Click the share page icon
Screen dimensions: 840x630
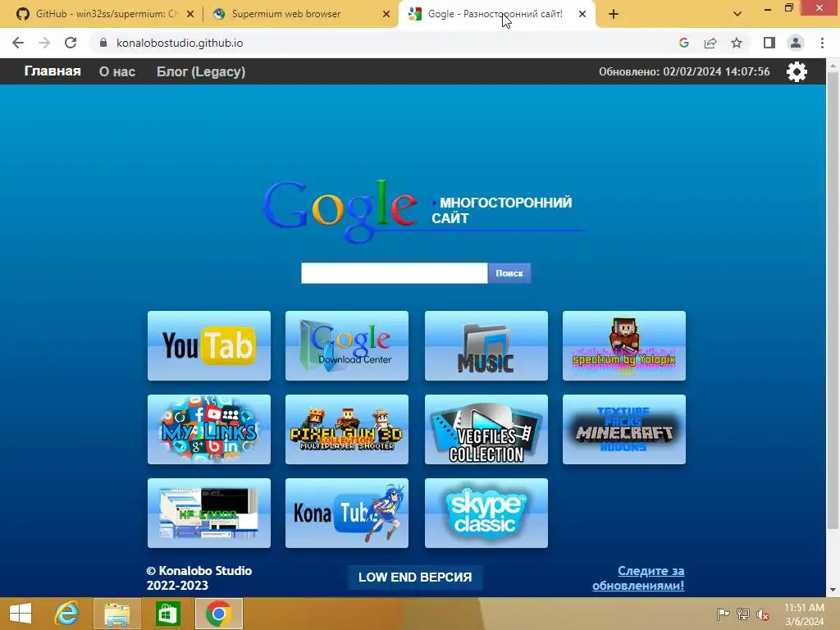(710, 43)
